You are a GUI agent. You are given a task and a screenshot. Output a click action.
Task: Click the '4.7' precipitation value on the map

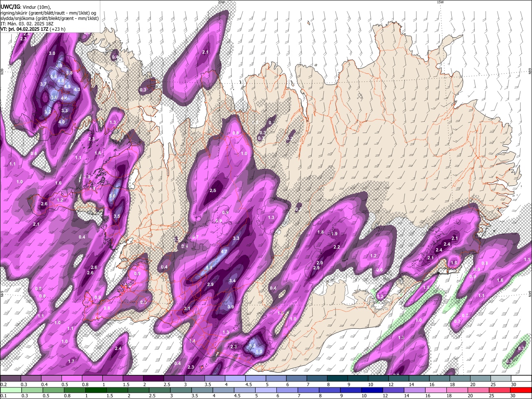[x=224, y=251]
